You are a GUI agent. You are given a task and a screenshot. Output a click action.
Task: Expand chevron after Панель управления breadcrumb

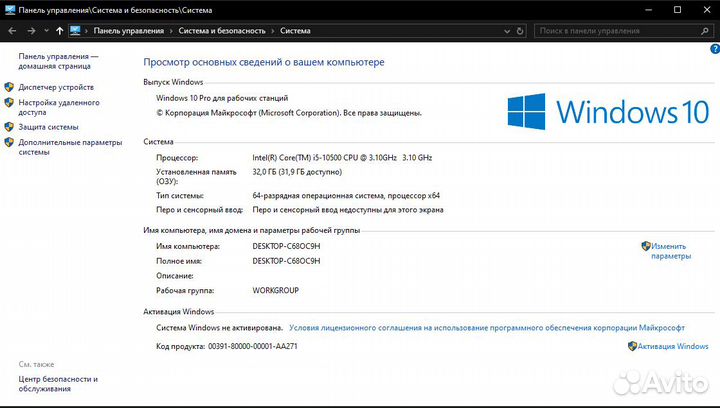pos(170,31)
